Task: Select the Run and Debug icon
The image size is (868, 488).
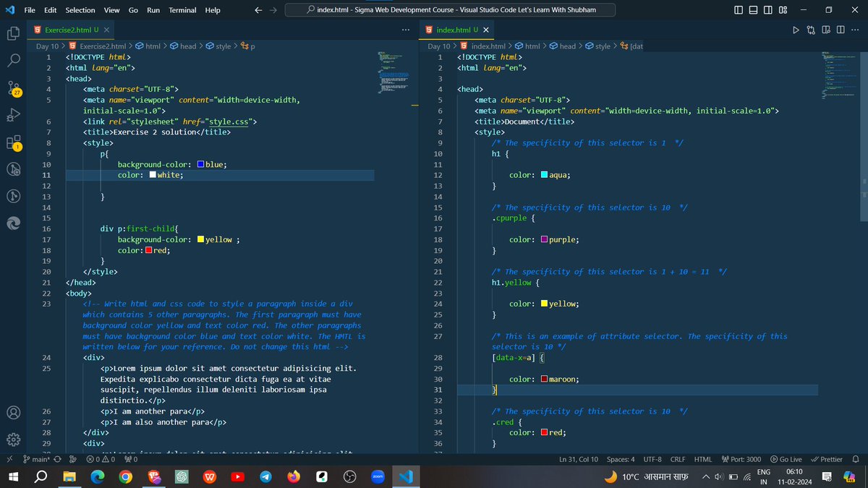Action: click(x=13, y=115)
